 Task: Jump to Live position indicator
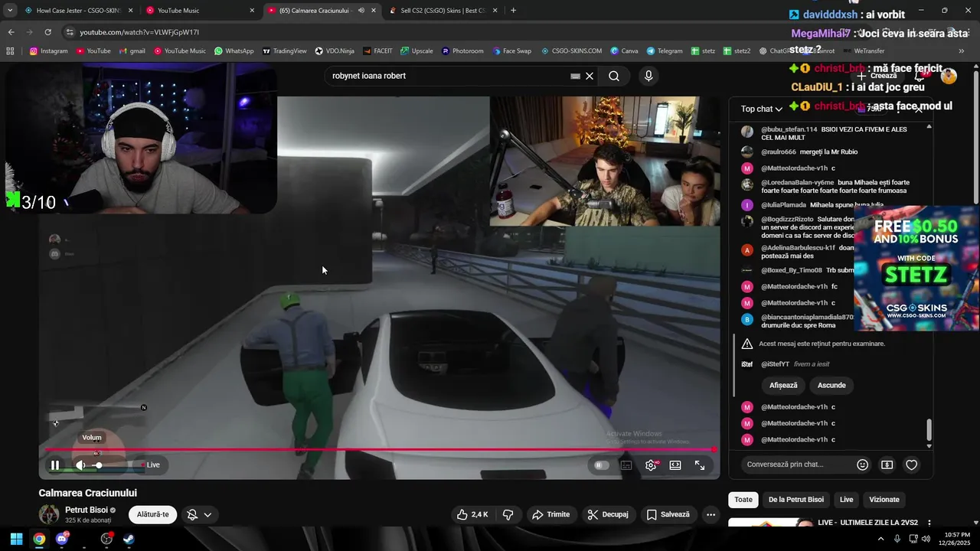coord(150,465)
